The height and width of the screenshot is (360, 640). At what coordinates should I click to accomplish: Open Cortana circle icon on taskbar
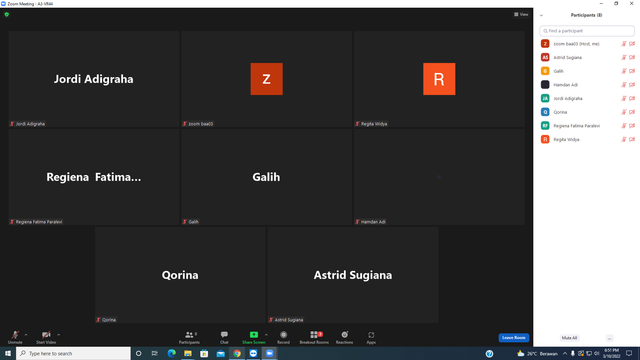138,353
